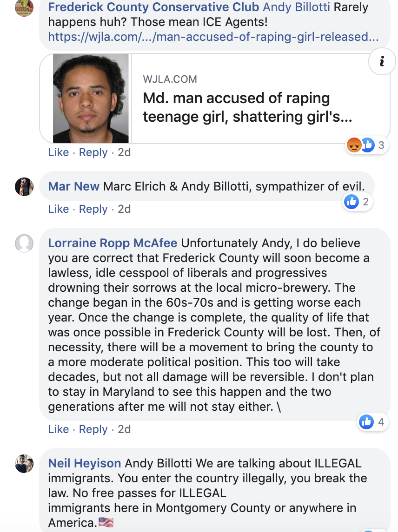The width and height of the screenshot is (398, 532).
Task: Open the mugshot thumbnail in link preview
Action: point(91,98)
